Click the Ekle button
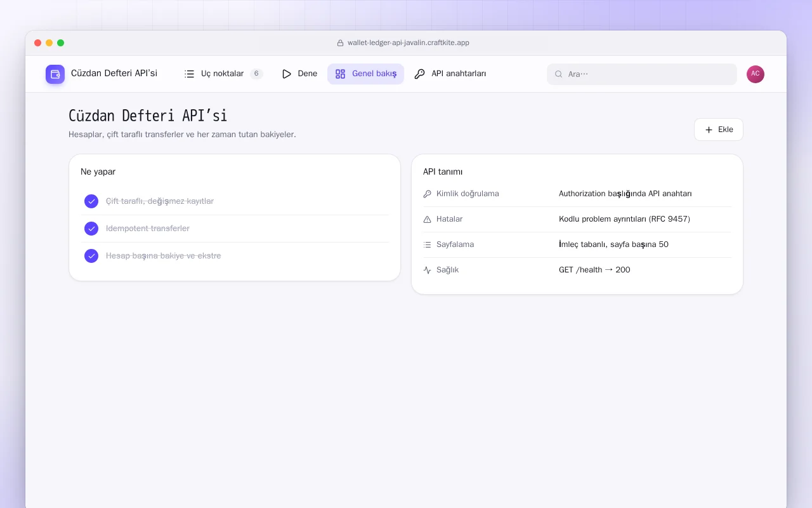 point(719,130)
